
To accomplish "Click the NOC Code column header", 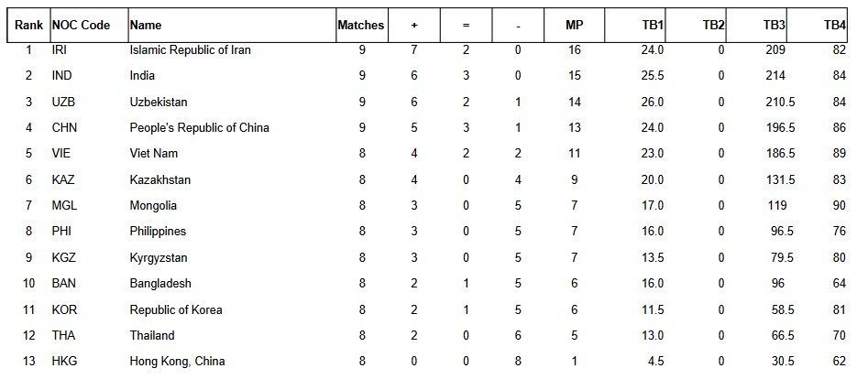I will pos(82,26).
